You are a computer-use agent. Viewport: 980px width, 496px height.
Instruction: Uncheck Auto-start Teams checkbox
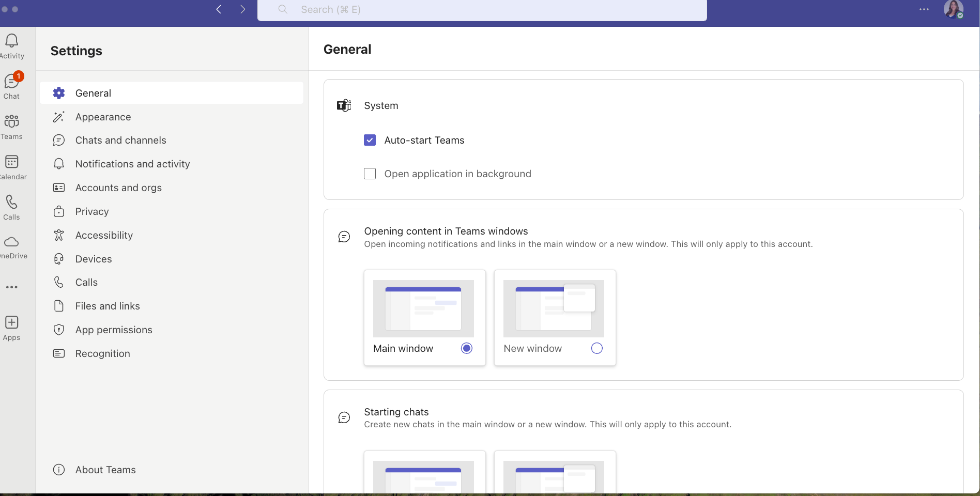point(370,140)
